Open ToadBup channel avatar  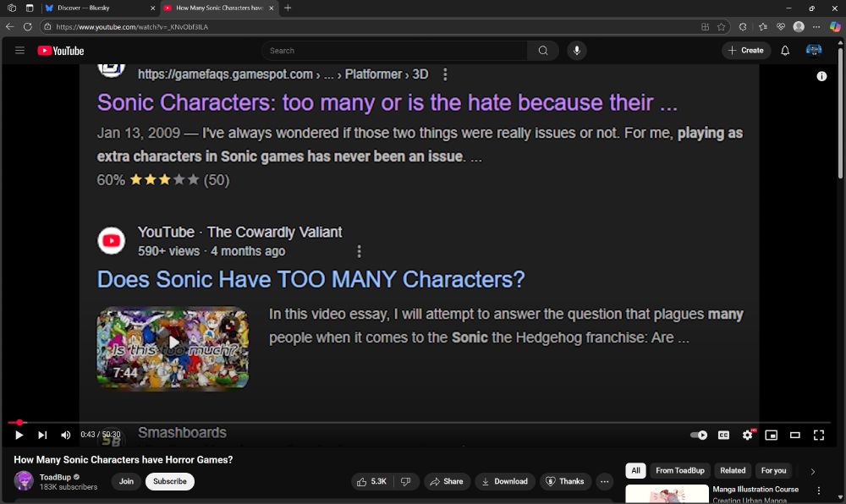24,481
